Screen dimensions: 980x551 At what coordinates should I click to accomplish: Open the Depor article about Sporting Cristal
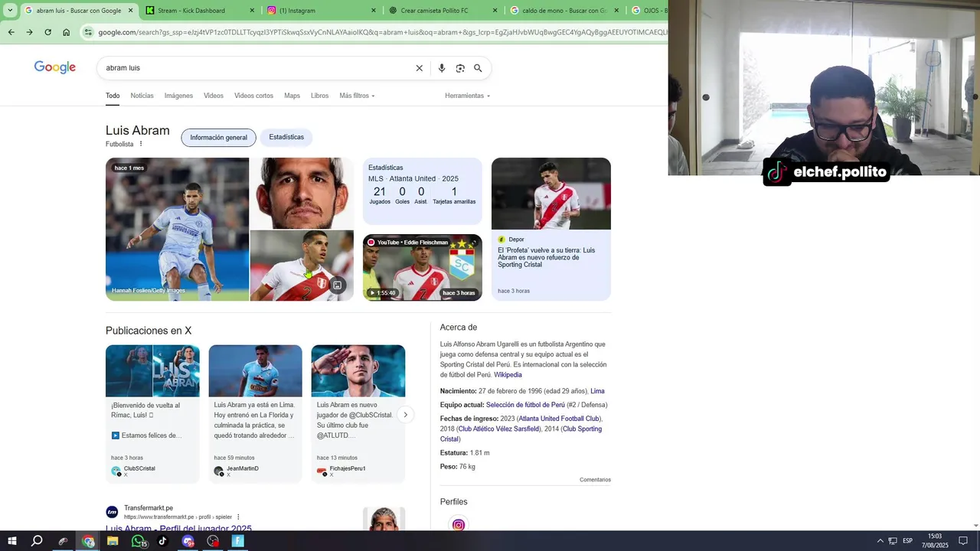[x=550, y=229]
